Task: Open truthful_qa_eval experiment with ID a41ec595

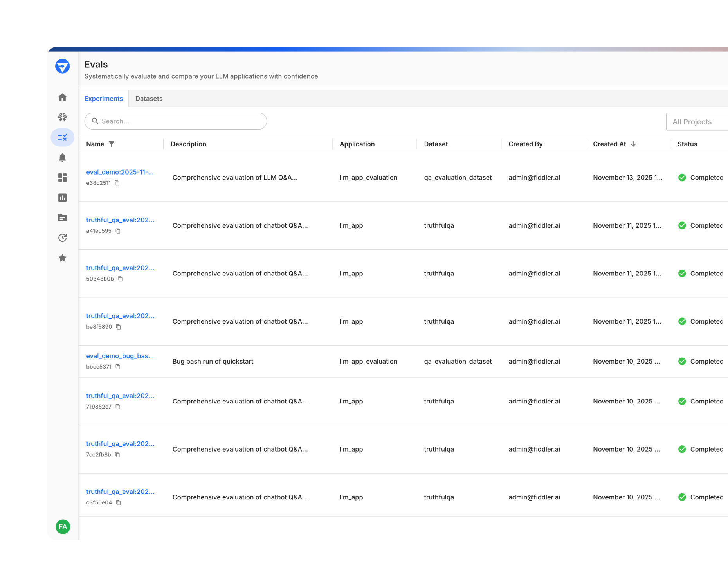Action: point(120,220)
